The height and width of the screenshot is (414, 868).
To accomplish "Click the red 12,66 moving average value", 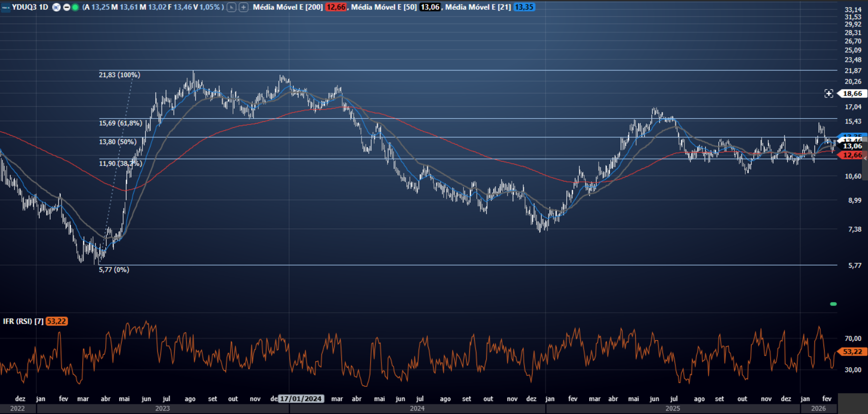I will (336, 7).
